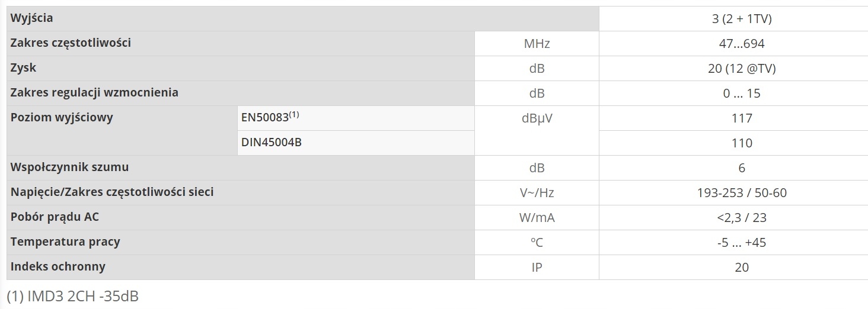Click the EN50083 standard cell
The width and height of the screenshot is (868, 309).
coord(270,118)
